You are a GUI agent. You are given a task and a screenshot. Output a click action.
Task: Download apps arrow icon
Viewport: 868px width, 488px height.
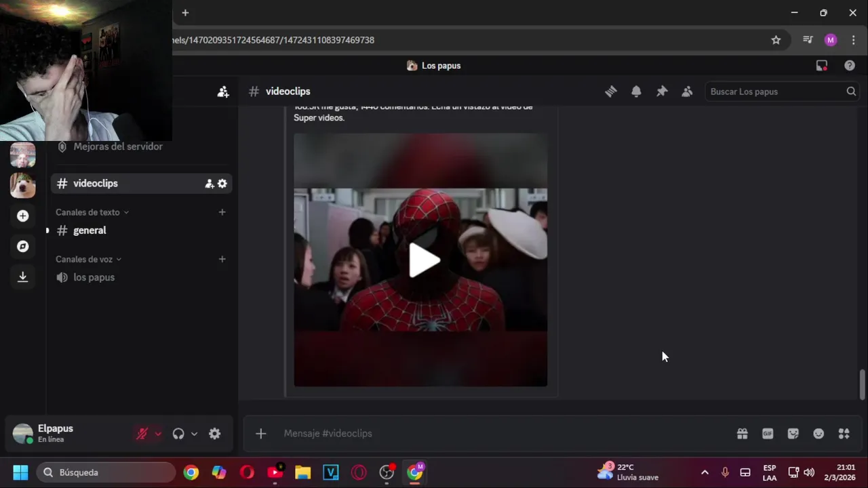[22, 277]
